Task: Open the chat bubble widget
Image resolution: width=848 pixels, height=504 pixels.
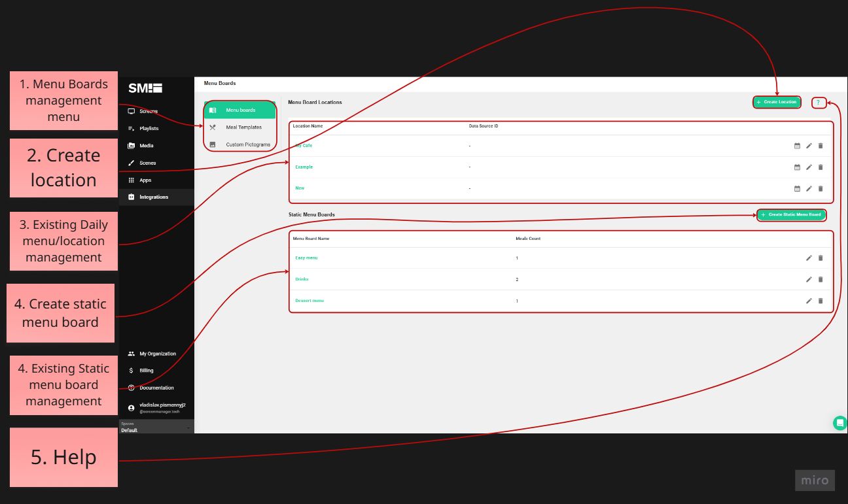Action: tap(840, 423)
